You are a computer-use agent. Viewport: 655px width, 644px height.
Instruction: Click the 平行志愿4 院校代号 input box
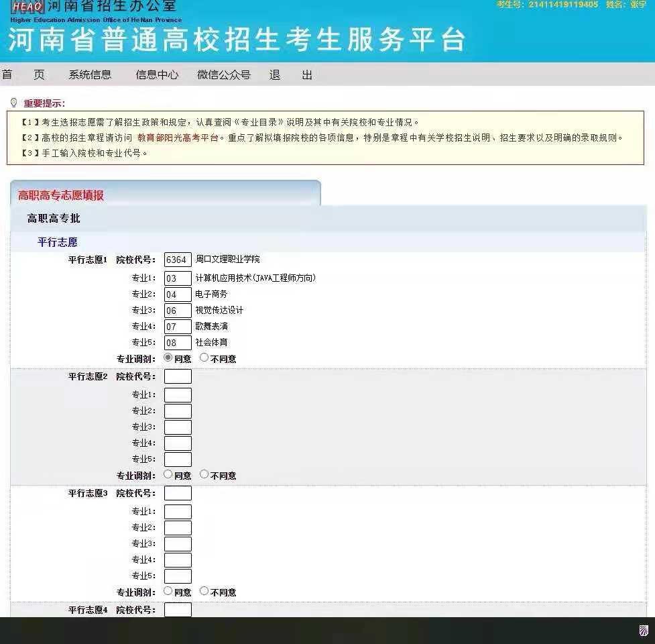click(178, 610)
